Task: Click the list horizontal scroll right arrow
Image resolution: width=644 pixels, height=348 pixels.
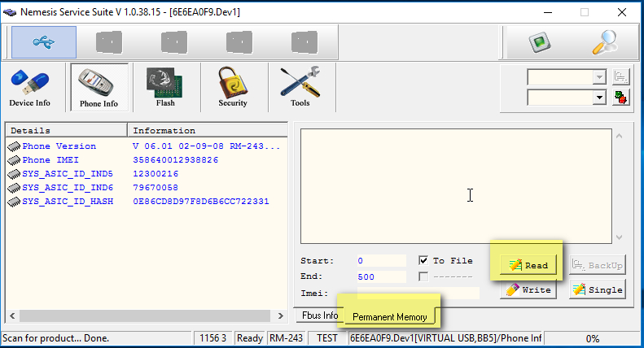Action: click(x=281, y=315)
